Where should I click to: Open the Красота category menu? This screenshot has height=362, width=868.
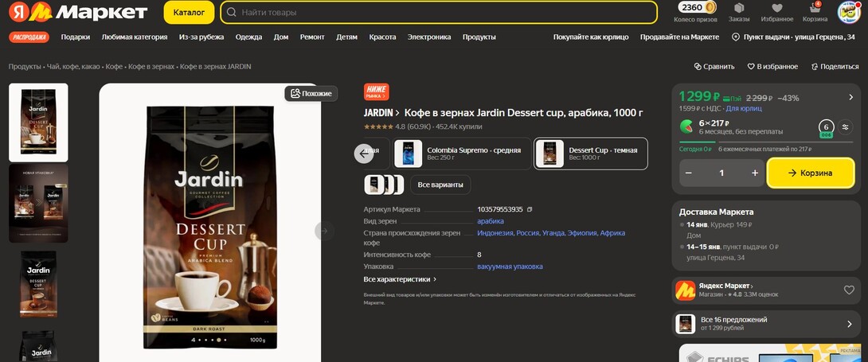click(x=382, y=37)
